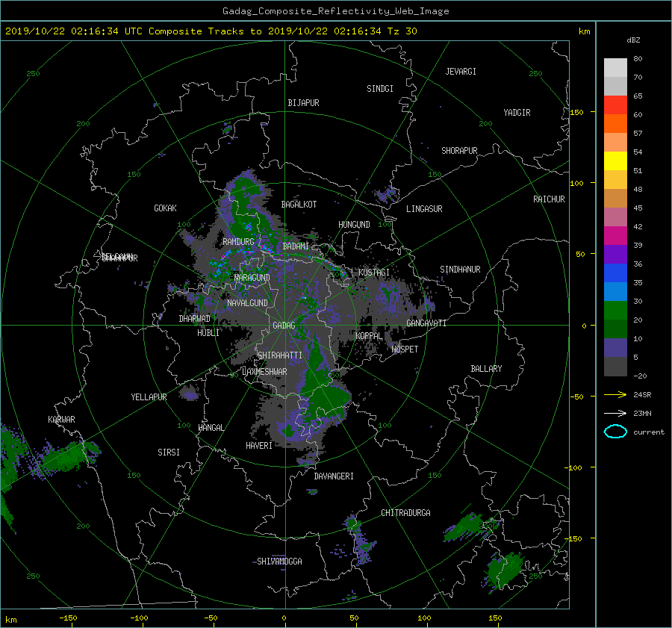Click the HAVERI city label
Image resolution: width=672 pixels, height=628 pixels.
pos(259,447)
